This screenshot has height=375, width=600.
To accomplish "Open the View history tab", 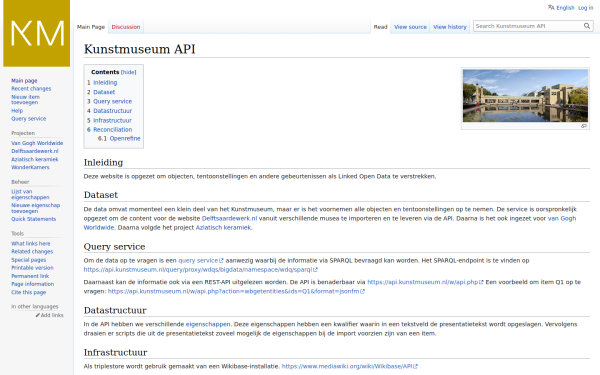I will pos(450,27).
